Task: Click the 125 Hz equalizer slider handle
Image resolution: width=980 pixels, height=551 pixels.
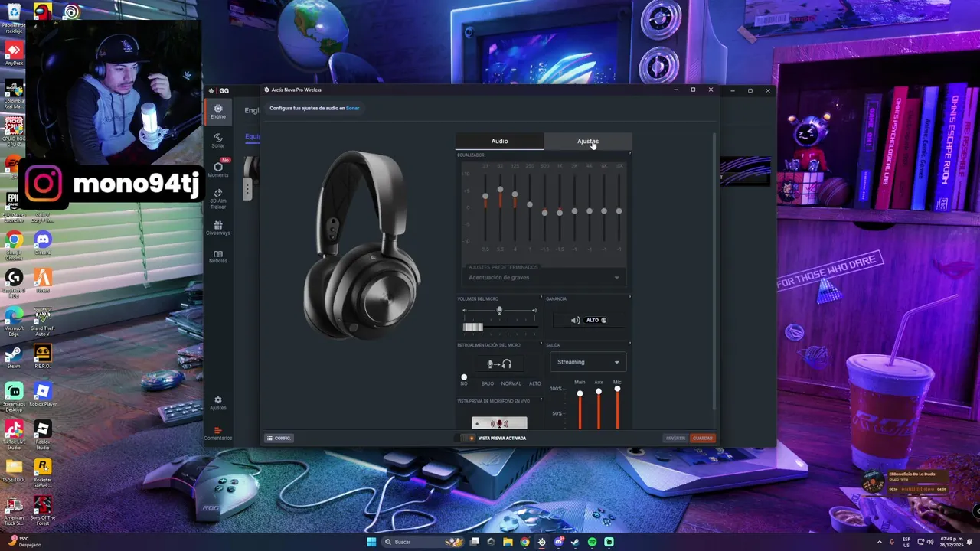Action: pyautogui.click(x=515, y=194)
